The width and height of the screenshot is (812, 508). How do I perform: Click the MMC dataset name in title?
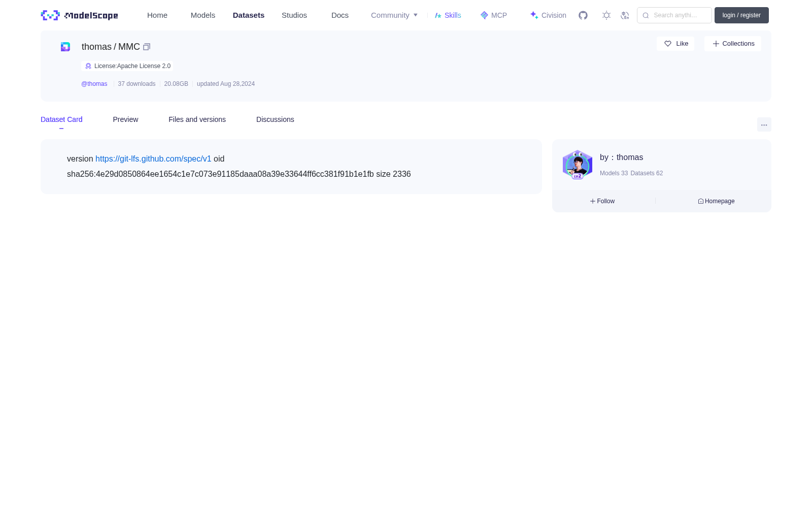(129, 47)
